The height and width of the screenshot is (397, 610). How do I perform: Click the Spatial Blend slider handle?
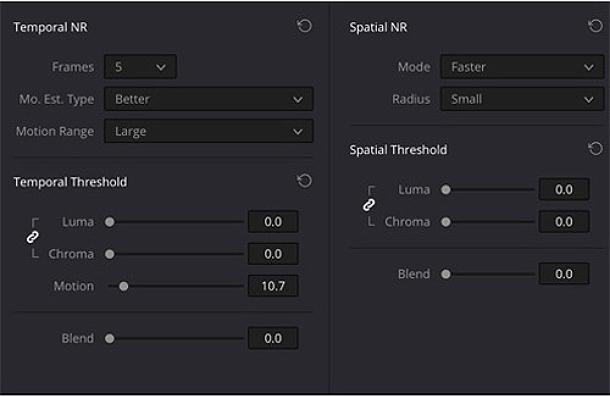(x=446, y=274)
